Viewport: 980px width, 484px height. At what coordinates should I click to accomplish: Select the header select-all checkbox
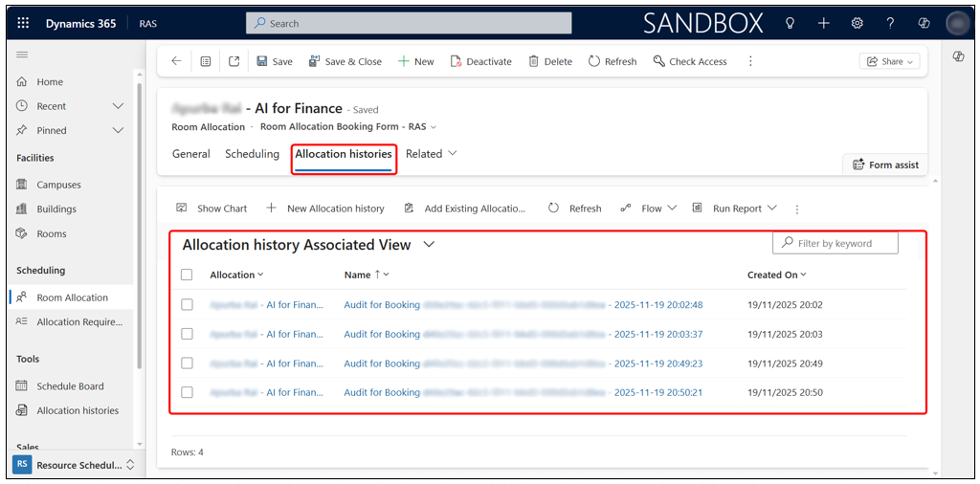click(187, 275)
